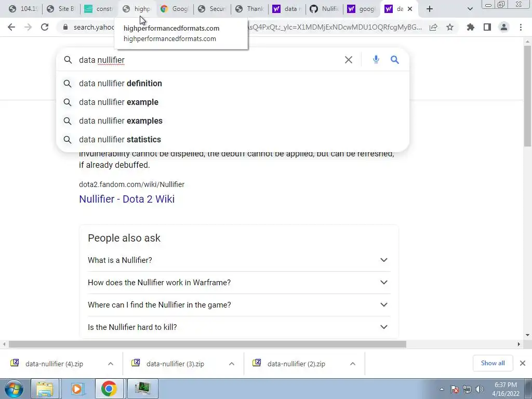Go back using the browser back arrow
532x399 pixels.
[x=11, y=27]
